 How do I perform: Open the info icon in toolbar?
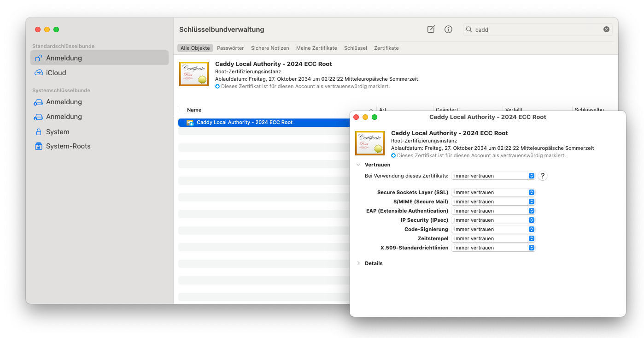click(x=448, y=30)
